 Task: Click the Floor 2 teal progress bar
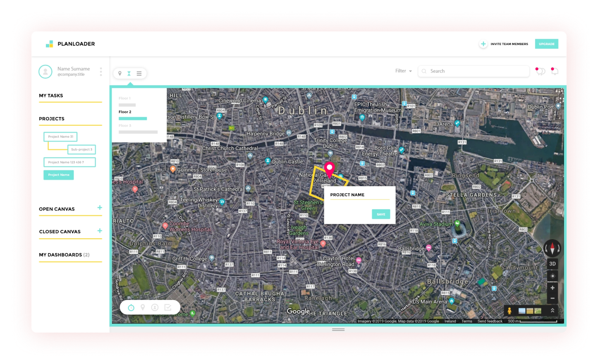pos(133,119)
